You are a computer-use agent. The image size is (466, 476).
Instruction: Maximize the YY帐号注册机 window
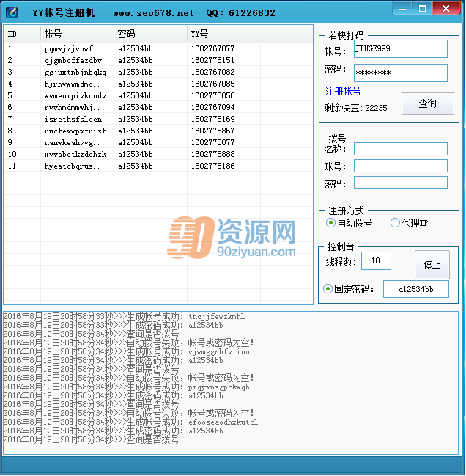tap(422, 9)
